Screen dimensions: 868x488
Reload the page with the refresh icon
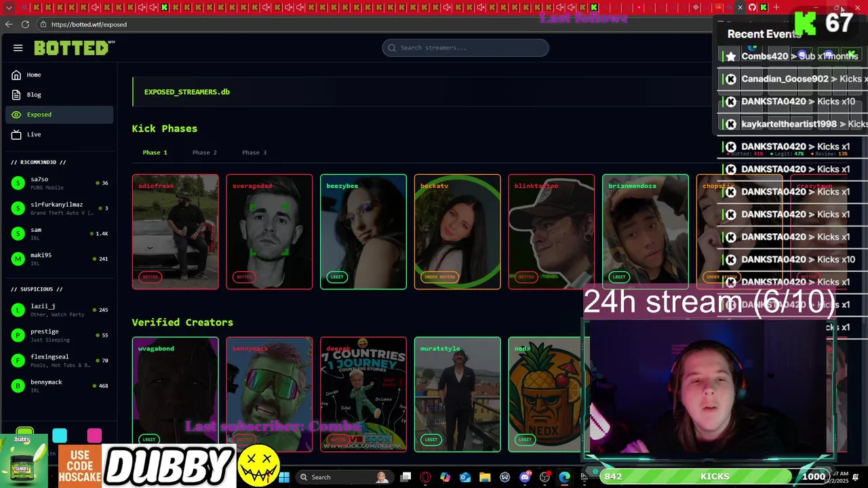tap(25, 24)
